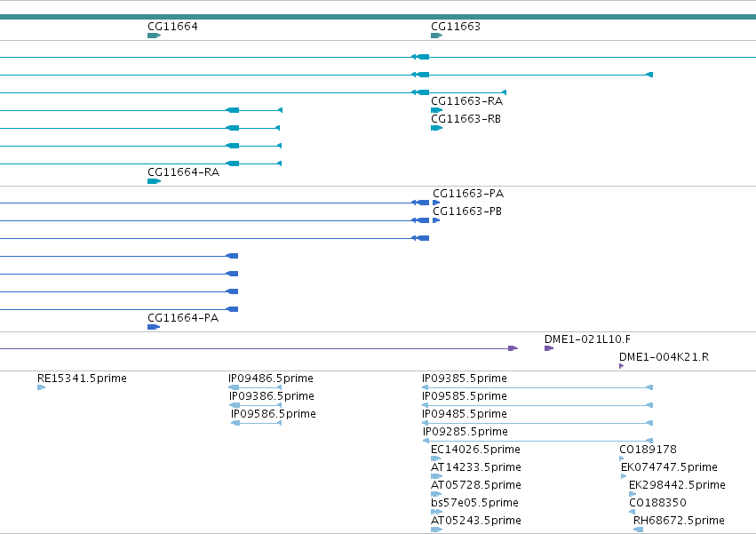The width and height of the screenshot is (756, 534).
Task: Select the CG11663-PB protein glyph
Action: coord(436,220)
